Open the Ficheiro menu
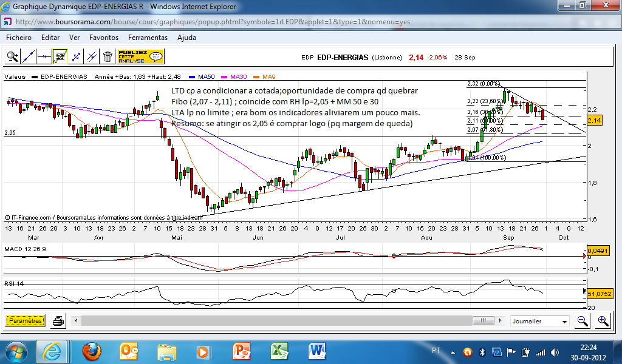The height and width of the screenshot is (364, 622). 19,38
